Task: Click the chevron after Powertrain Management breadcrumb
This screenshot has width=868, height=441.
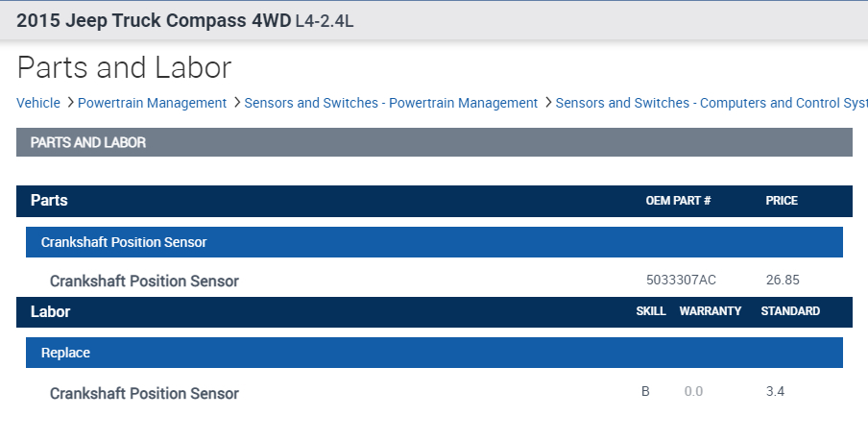Action: (x=236, y=103)
